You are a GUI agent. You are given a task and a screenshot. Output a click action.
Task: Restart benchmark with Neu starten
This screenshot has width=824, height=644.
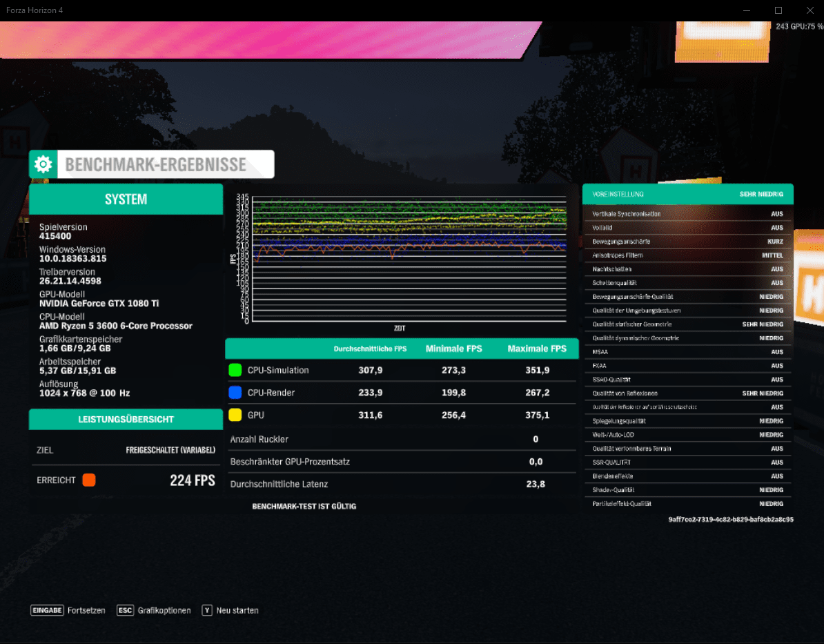pyautogui.click(x=237, y=610)
